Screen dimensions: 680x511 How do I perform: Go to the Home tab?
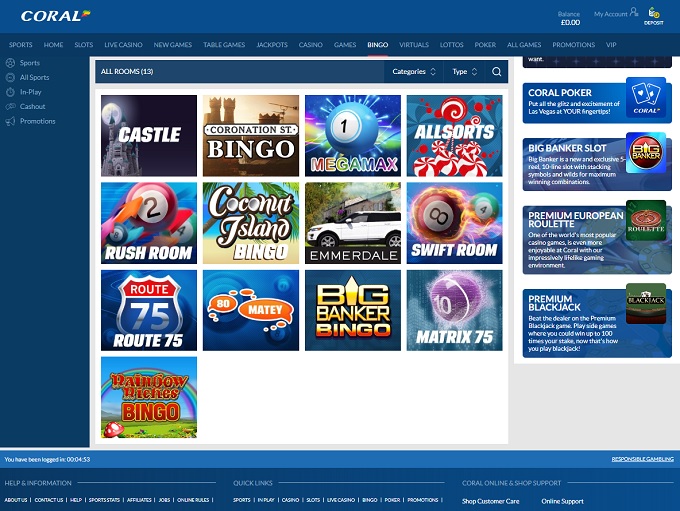(x=53, y=45)
